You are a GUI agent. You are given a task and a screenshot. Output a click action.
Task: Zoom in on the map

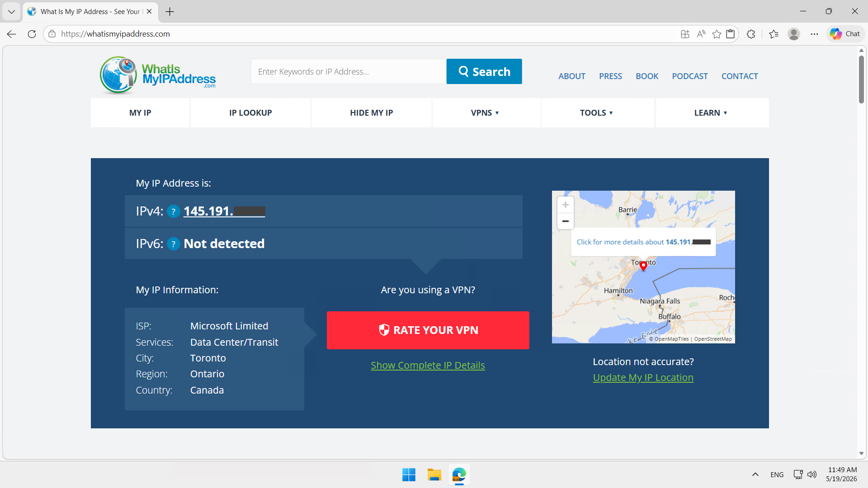pyautogui.click(x=565, y=205)
